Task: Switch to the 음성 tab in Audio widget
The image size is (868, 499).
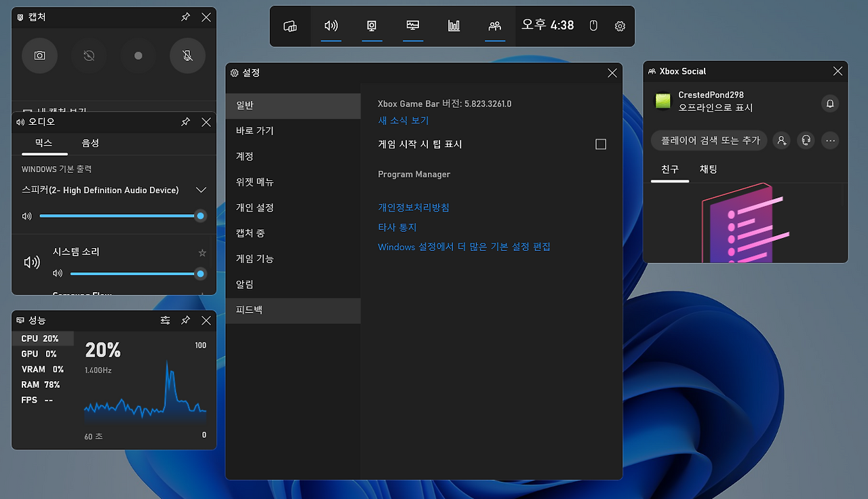Action: [x=90, y=143]
